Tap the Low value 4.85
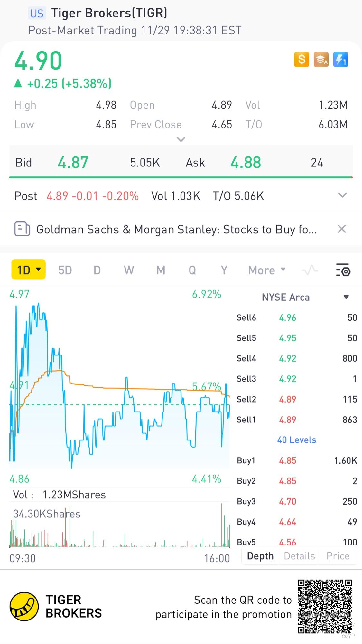 coord(106,124)
